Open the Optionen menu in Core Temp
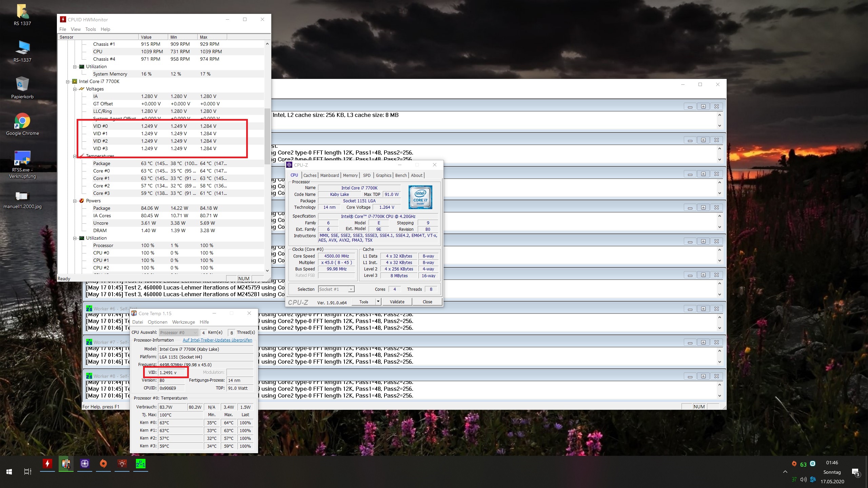 tap(157, 322)
